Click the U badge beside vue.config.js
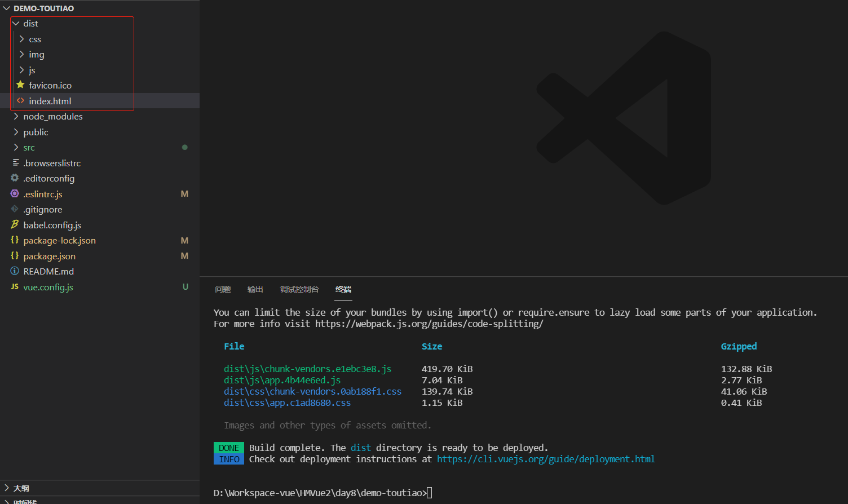Screen dimensions: 848x504 click(x=185, y=287)
